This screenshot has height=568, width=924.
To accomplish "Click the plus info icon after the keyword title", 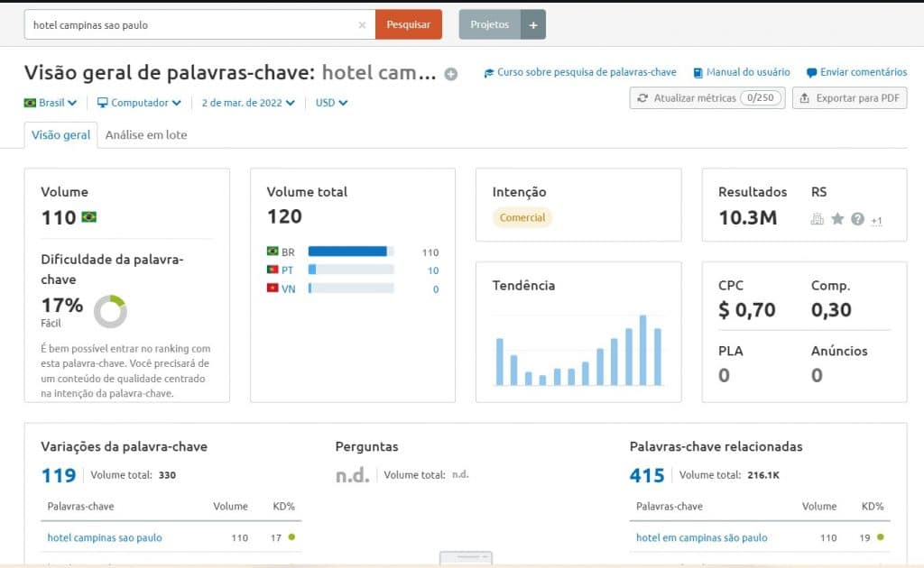I will pos(449,74).
